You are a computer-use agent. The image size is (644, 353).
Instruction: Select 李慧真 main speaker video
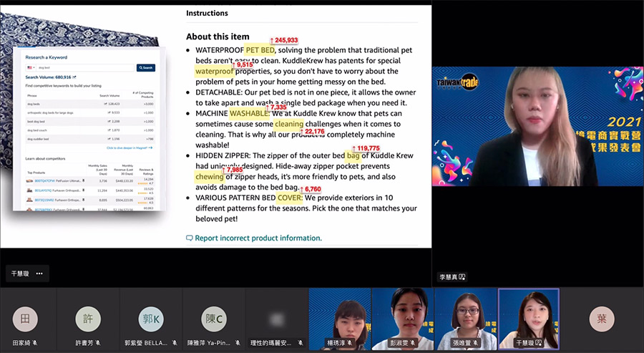pos(537,126)
